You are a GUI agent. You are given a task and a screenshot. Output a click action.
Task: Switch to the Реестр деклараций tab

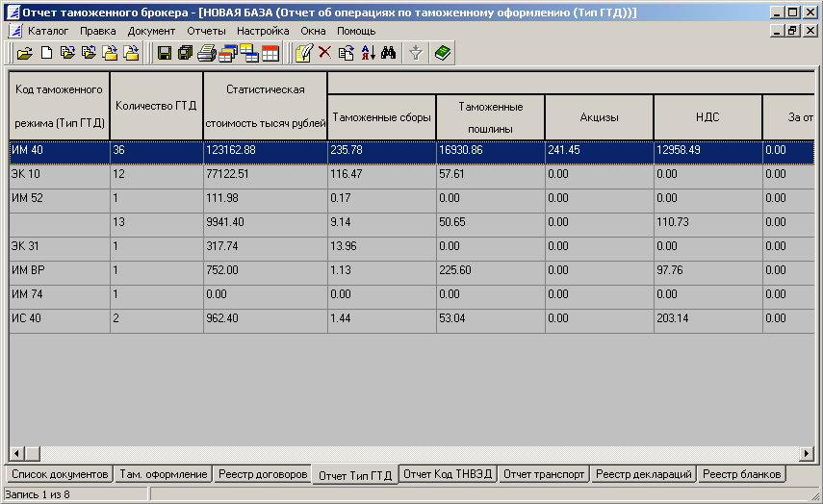click(643, 474)
